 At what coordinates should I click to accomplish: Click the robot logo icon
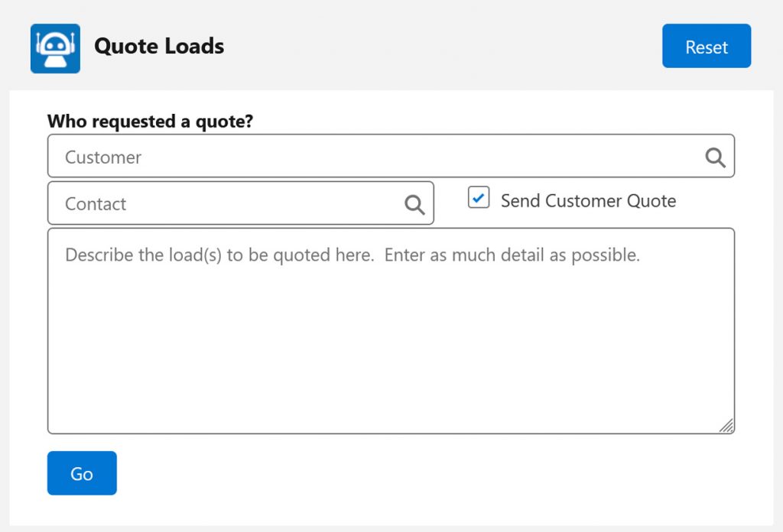pos(55,48)
